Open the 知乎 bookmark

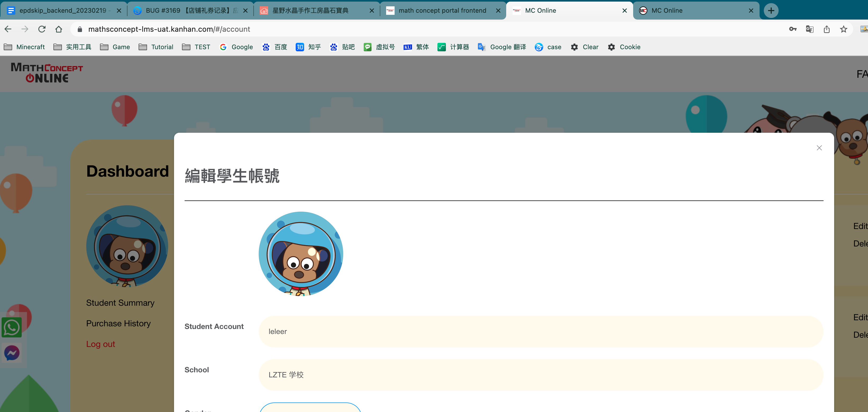point(308,47)
